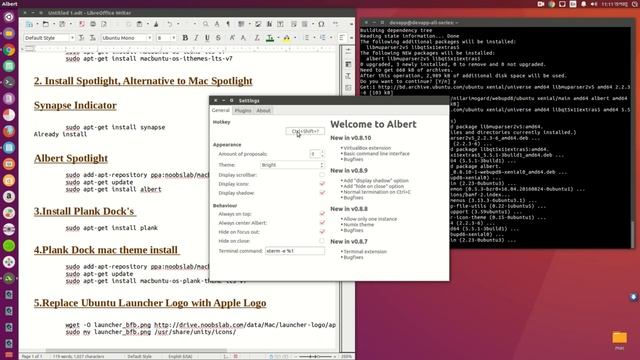This screenshot has height=360, width=640.
Task: Click the Bullets list icon
Action: 307,38
